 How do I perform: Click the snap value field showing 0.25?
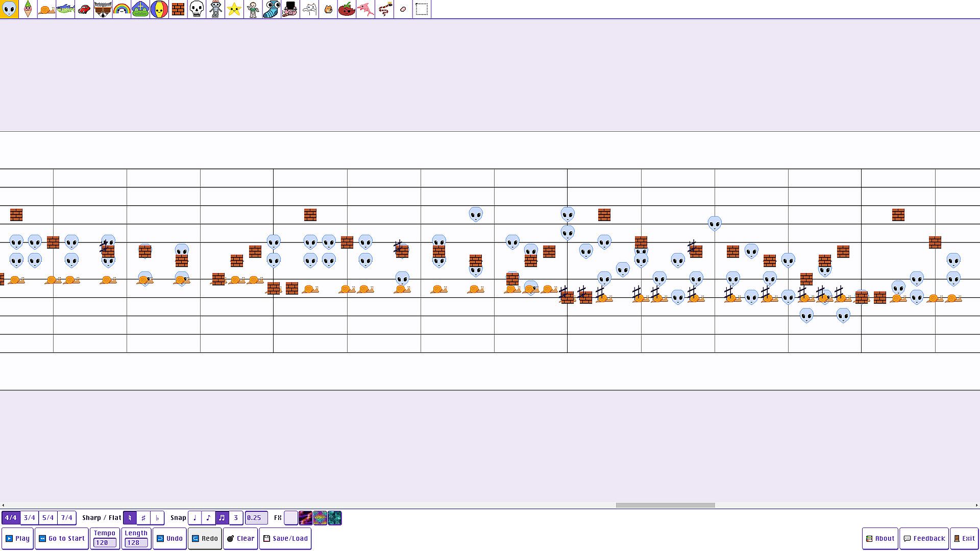click(256, 518)
